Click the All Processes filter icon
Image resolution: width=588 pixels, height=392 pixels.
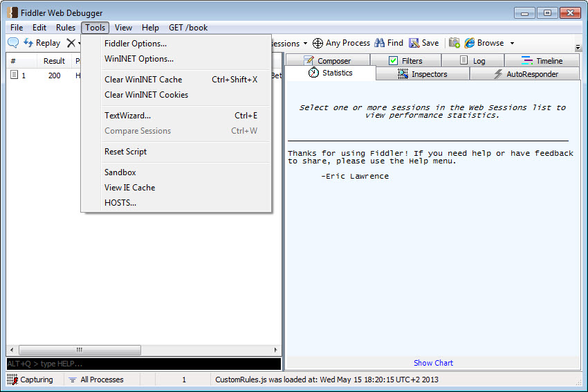click(73, 380)
